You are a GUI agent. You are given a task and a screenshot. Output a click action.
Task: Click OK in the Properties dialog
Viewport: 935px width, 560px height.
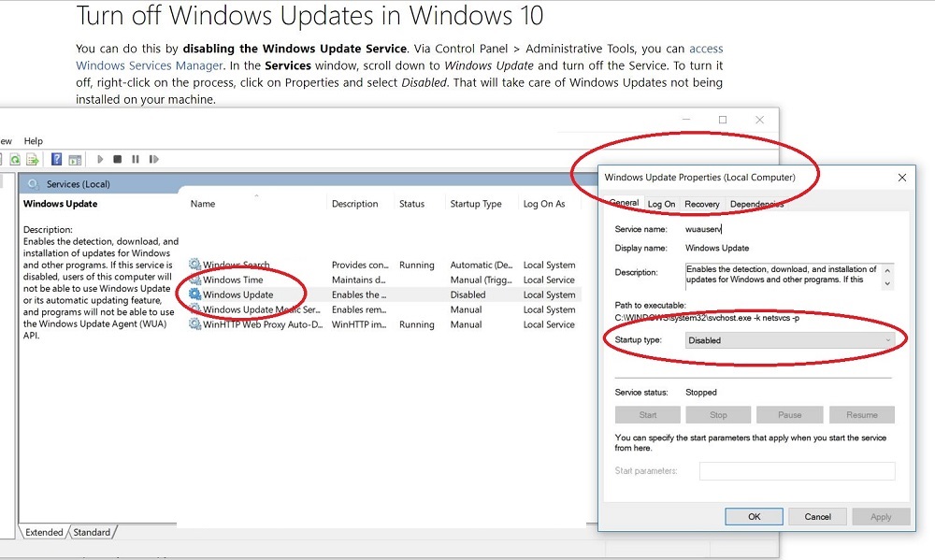755,516
